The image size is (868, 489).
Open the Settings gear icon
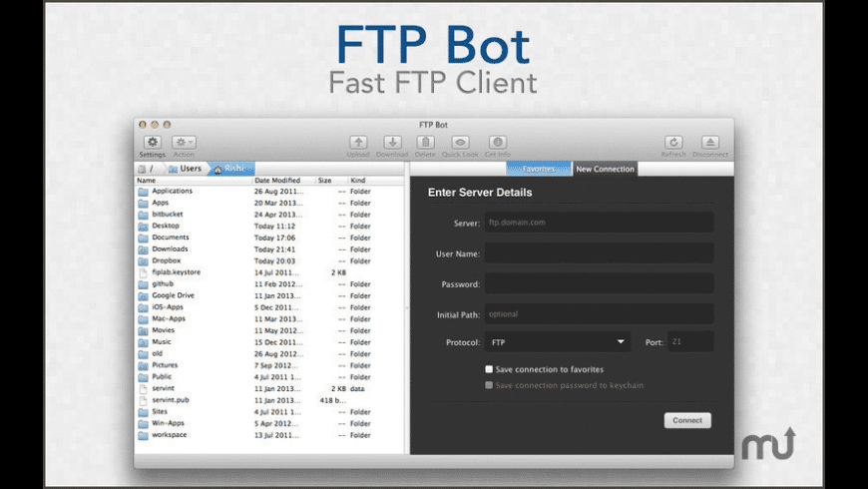(153, 143)
